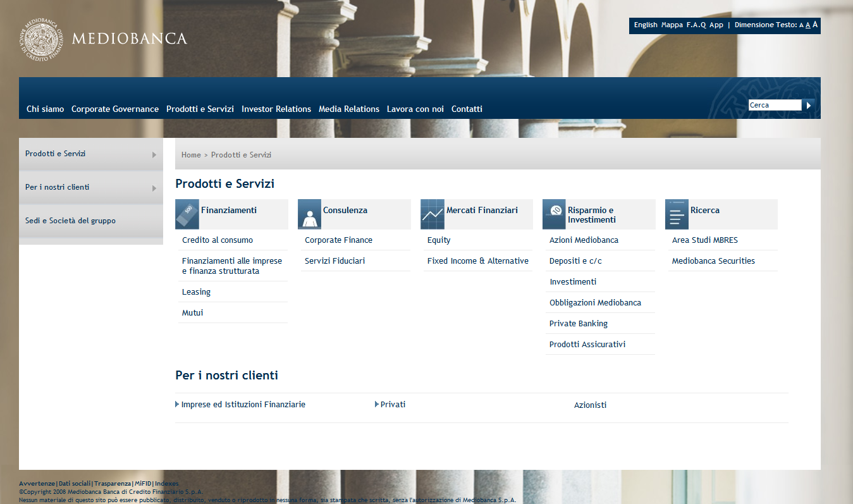Screen dimensions: 853x504
Task: Open the Private Banking link
Action: point(578,323)
